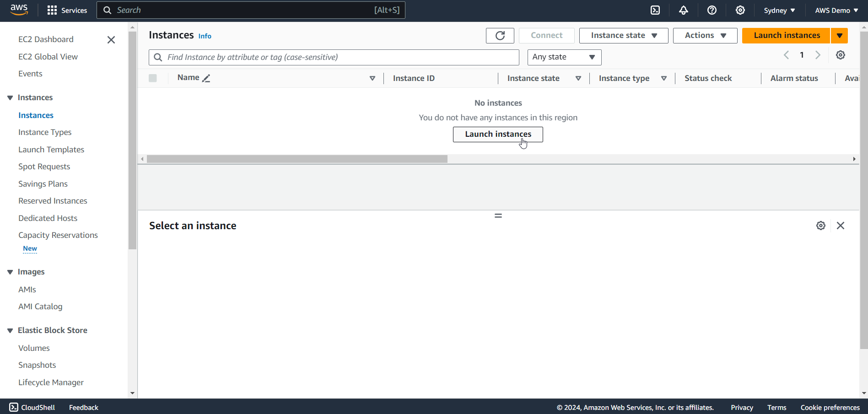The width and height of the screenshot is (868, 414).
Task: Open EC2 Dashboard in the sidebar
Action: point(46,39)
